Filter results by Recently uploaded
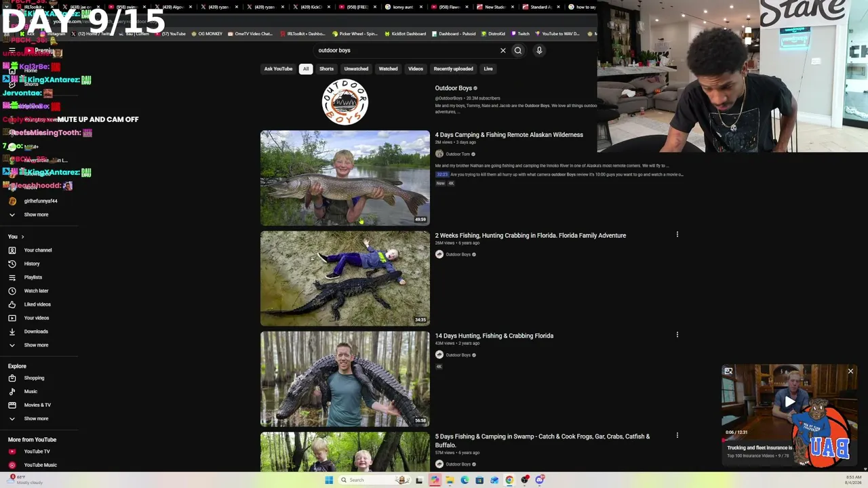The image size is (868, 488). click(453, 68)
